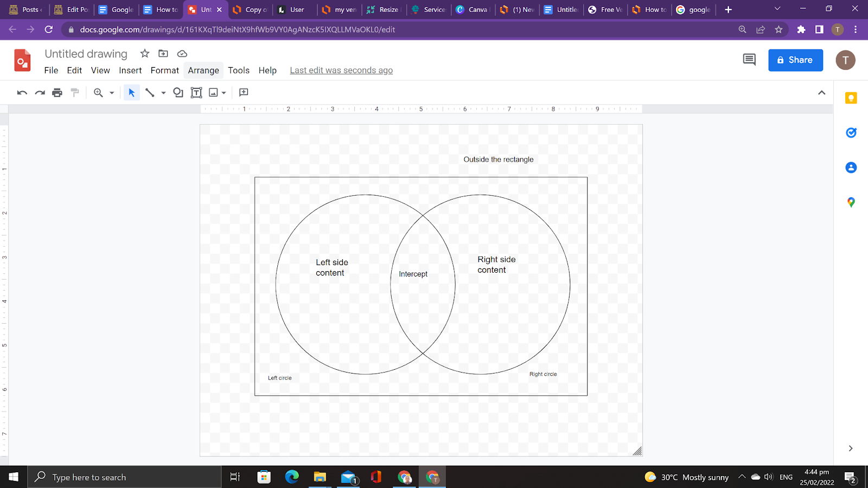
Task: Open the Insert menu
Action: [130, 70]
